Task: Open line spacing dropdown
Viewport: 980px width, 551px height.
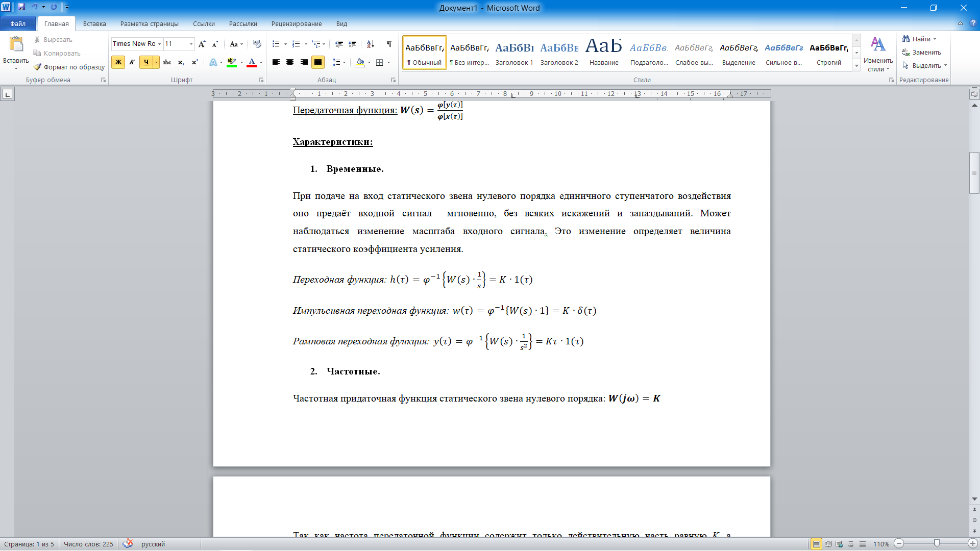Action: tap(339, 62)
